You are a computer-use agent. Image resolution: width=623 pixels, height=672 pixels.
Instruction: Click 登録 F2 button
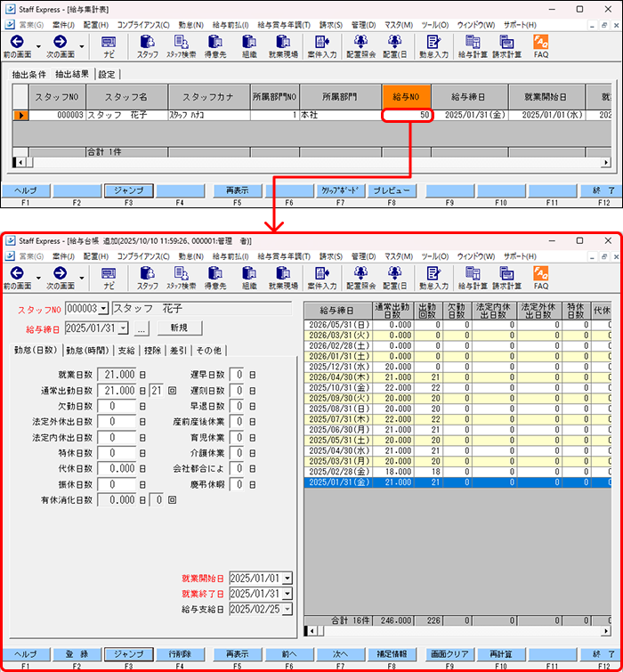[x=77, y=654]
